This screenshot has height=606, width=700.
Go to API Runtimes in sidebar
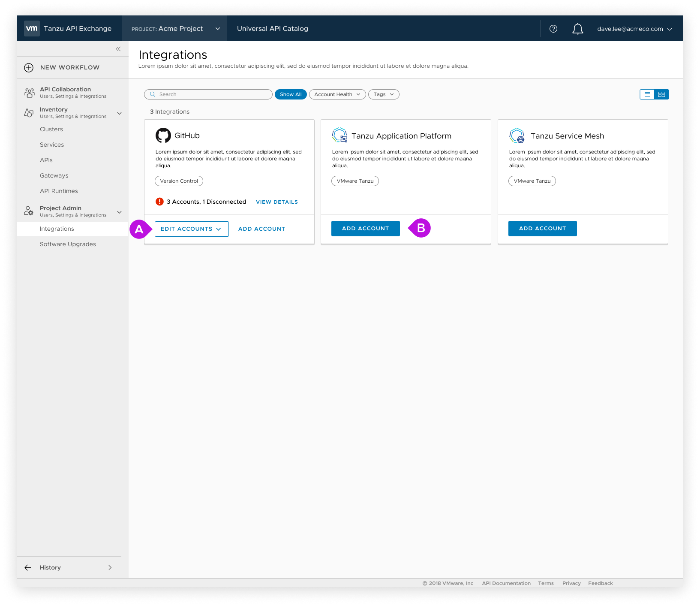click(x=59, y=191)
